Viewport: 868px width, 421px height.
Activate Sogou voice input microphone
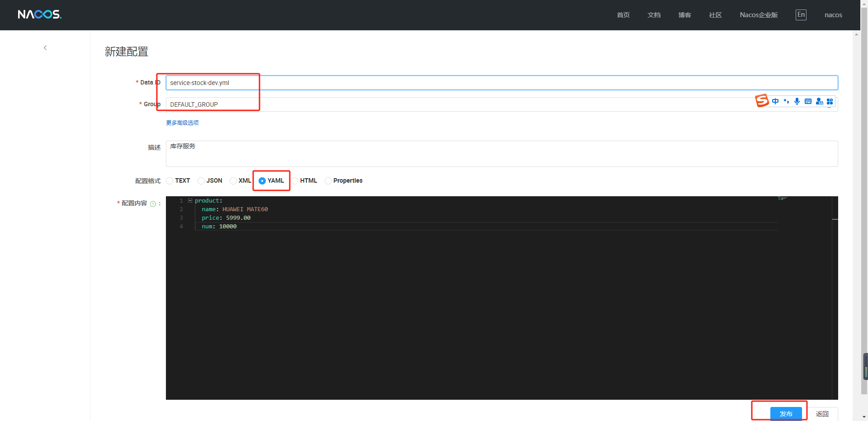tap(797, 101)
